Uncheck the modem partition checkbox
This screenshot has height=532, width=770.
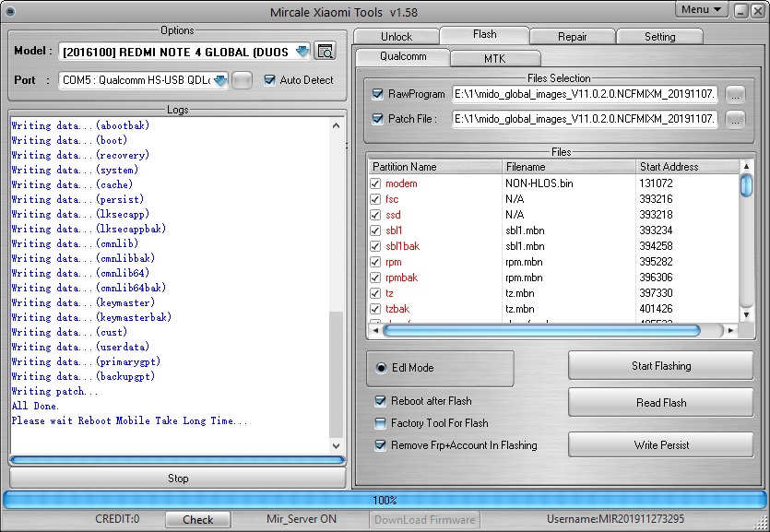[375, 183]
